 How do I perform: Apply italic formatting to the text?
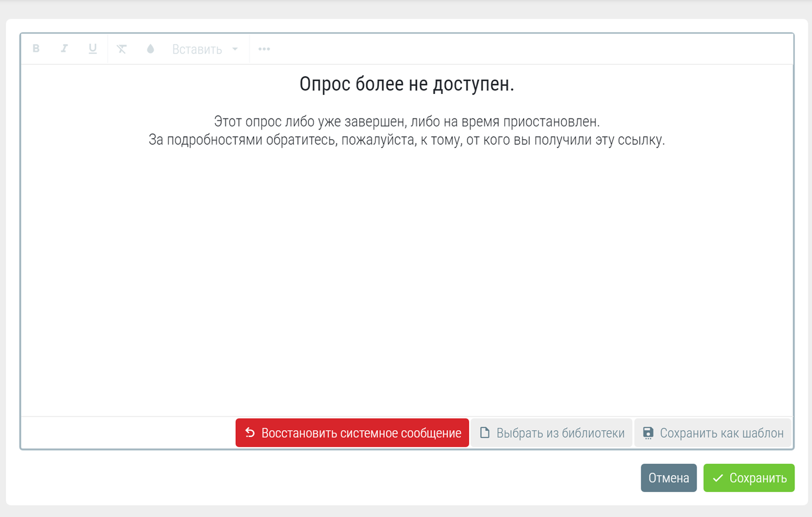(x=64, y=49)
